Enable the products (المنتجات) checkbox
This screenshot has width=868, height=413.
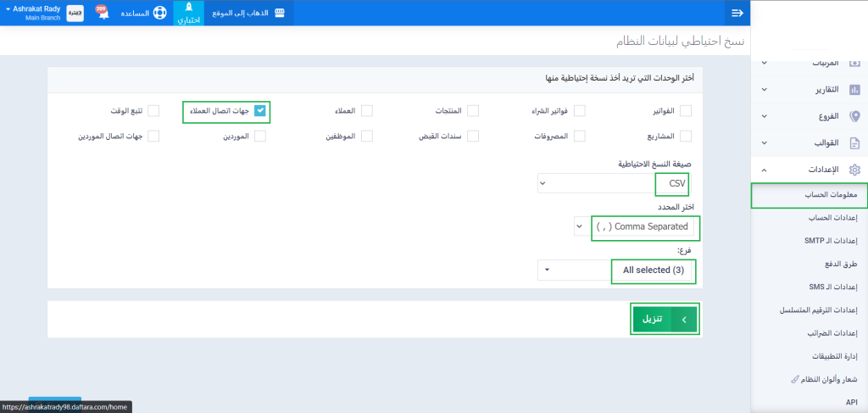(x=473, y=111)
